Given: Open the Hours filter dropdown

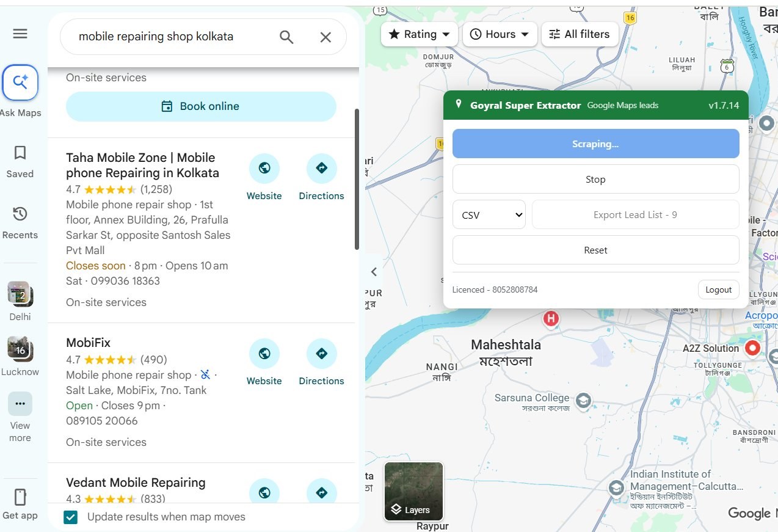Looking at the screenshot, I should 500,34.
